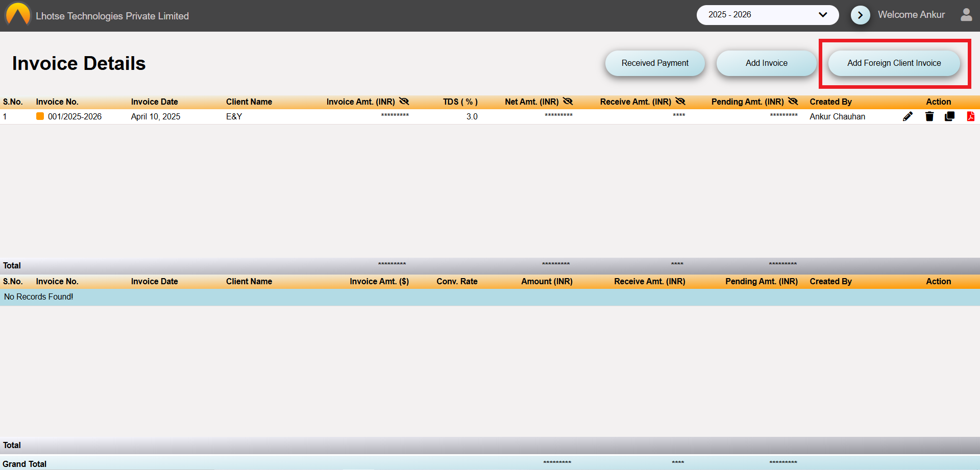
Task: Click Lhotse Technologies Private Limited title
Action: [112, 16]
